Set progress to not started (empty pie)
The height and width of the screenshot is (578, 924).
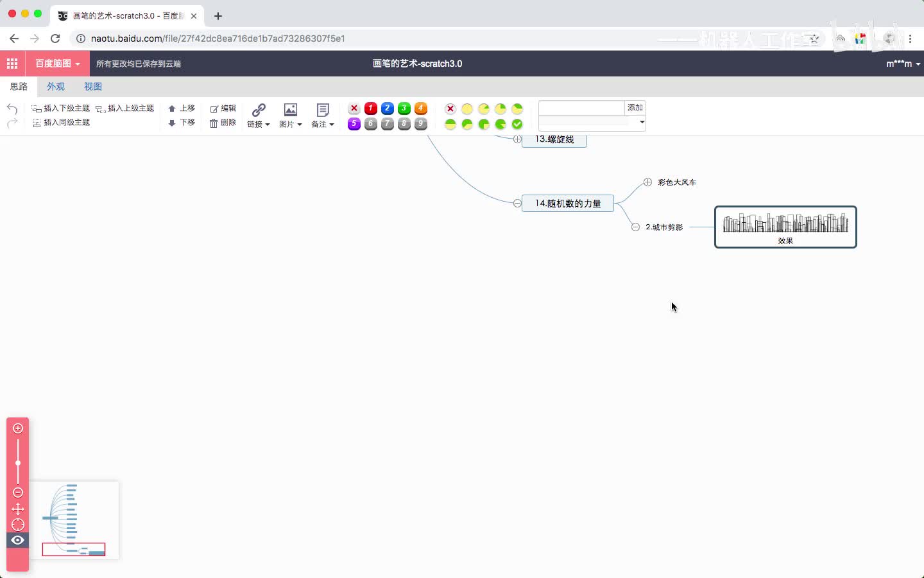point(467,109)
